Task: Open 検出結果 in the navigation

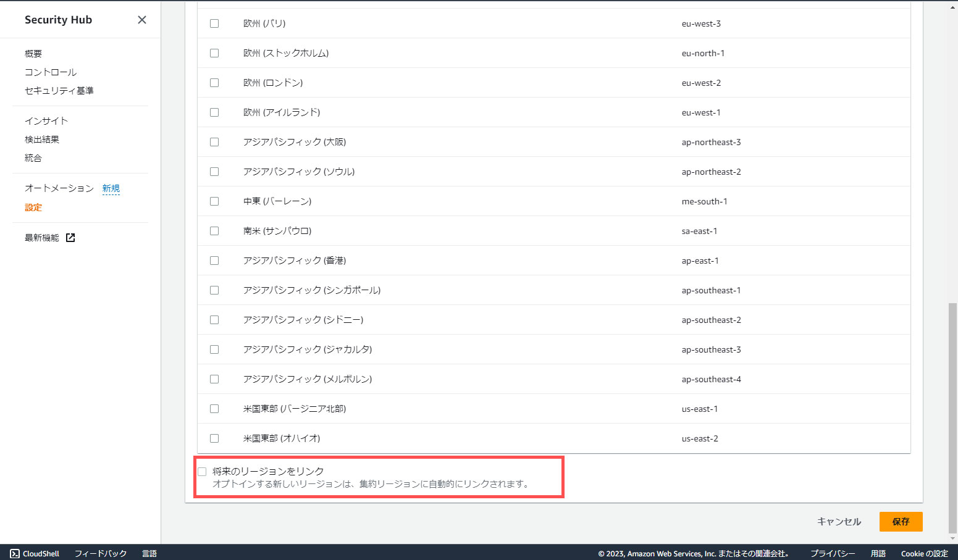Action: point(42,140)
